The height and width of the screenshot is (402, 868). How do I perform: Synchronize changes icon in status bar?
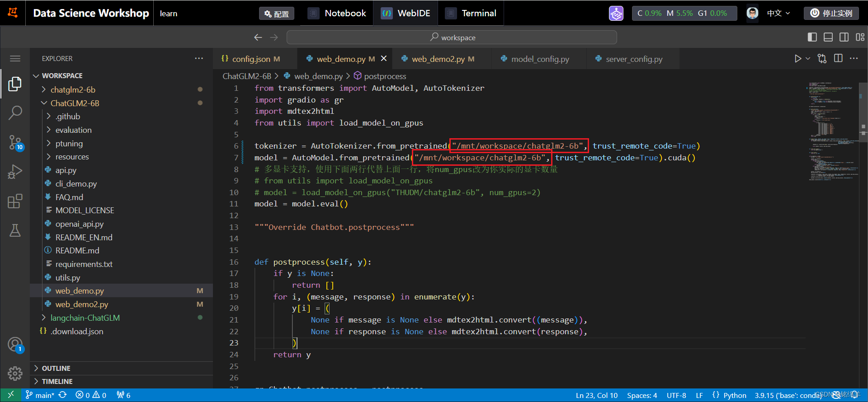click(63, 395)
